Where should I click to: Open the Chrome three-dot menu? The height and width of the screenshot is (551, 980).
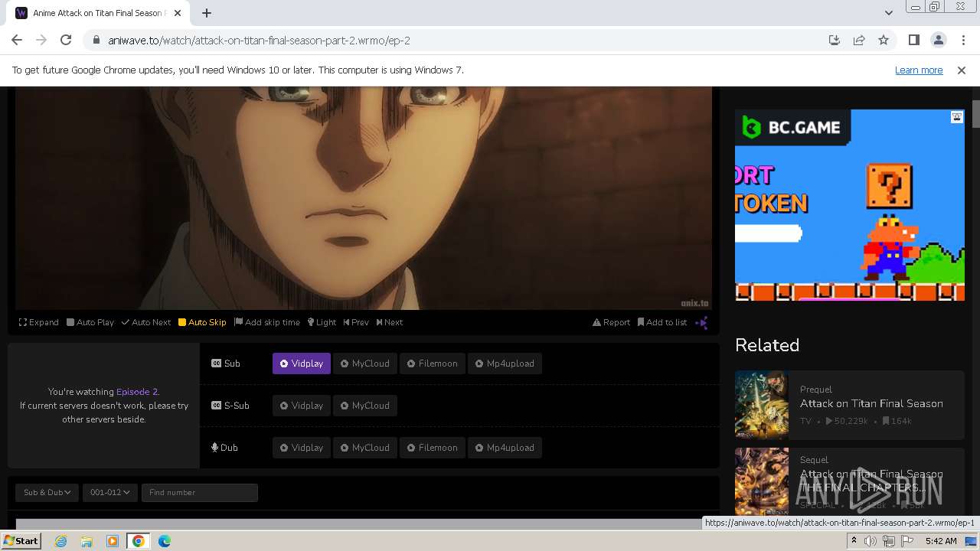tap(963, 40)
